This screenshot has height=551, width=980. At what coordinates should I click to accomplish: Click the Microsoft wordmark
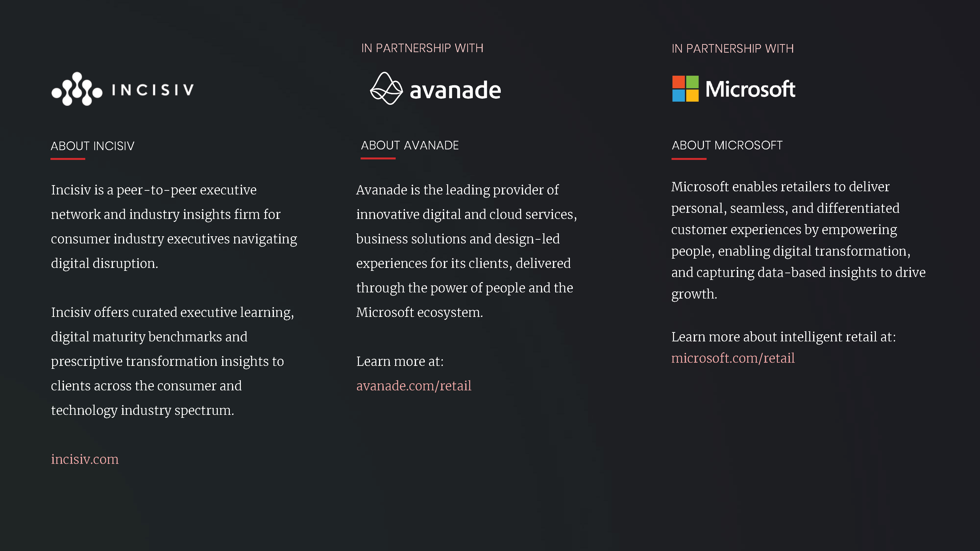click(750, 89)
